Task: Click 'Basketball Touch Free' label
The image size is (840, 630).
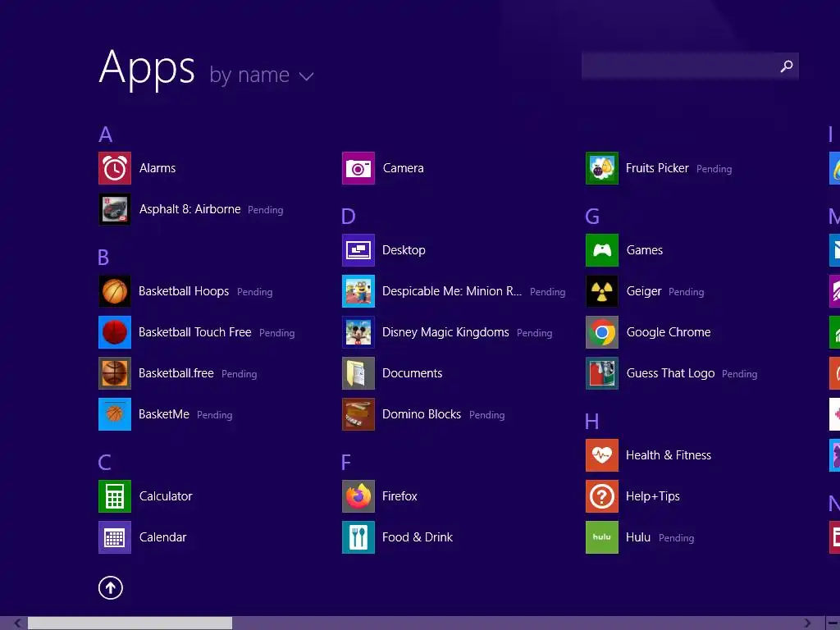Action: click(195, 332)
